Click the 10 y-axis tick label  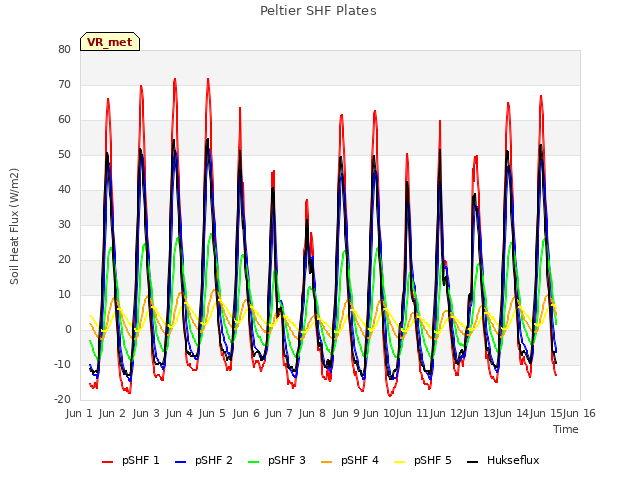(x=64, y=295)
